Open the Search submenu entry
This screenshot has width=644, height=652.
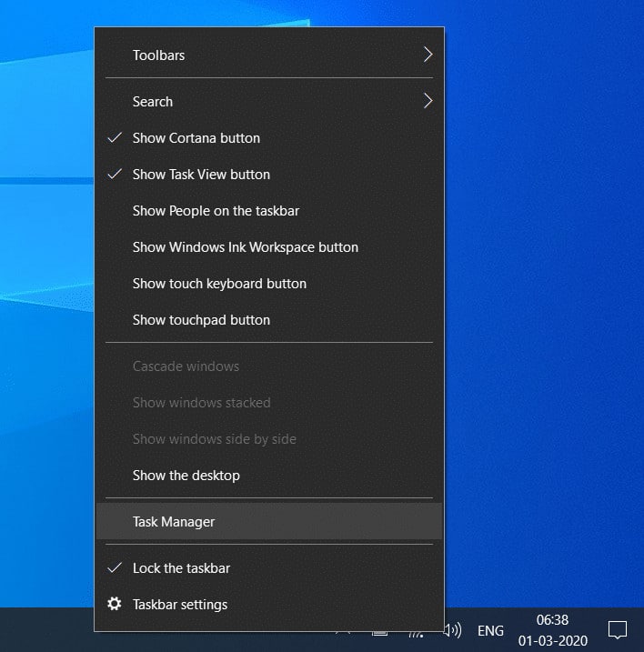coord(268,102)
